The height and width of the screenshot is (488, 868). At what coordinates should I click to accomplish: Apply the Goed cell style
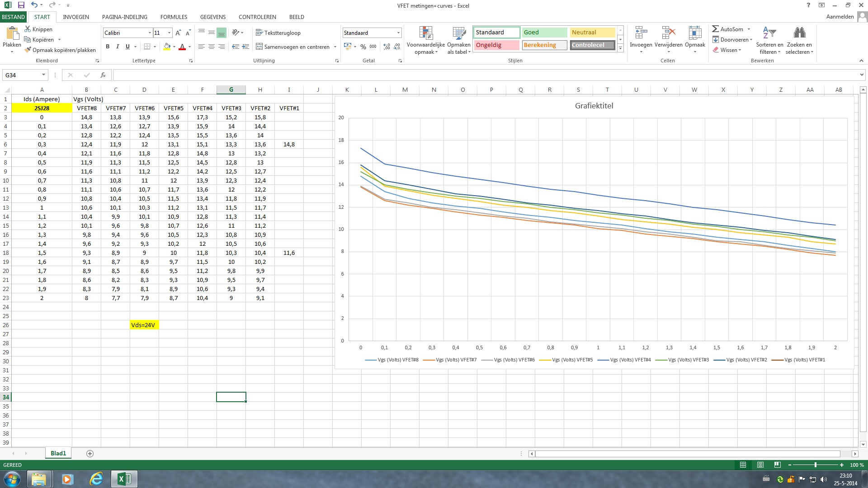point(544,33)
